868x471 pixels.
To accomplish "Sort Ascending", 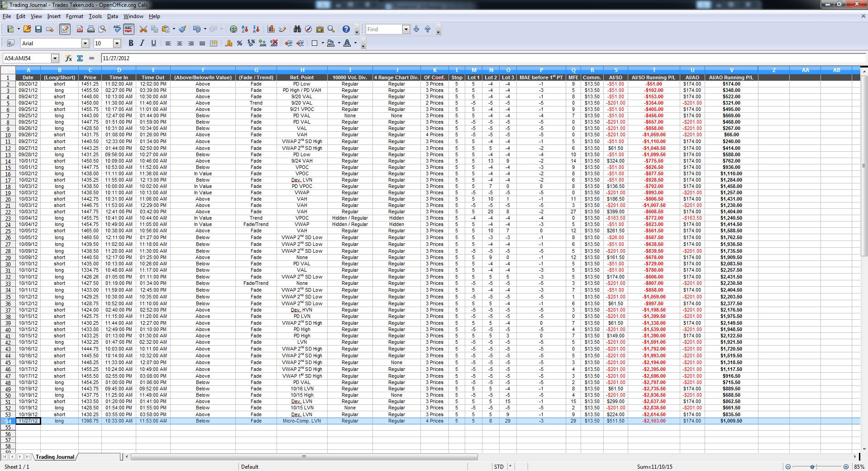I will [x=245, y=29].
